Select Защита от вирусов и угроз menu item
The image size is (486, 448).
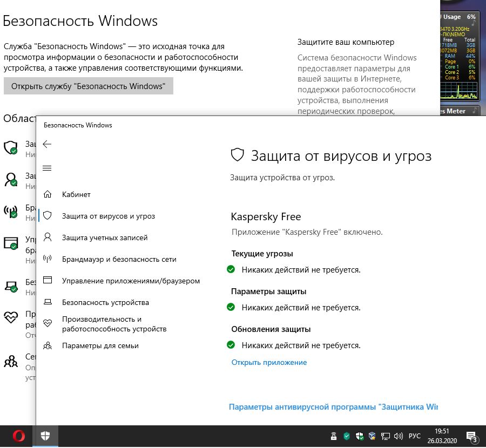pyautogui.click(x=109, y=216)
